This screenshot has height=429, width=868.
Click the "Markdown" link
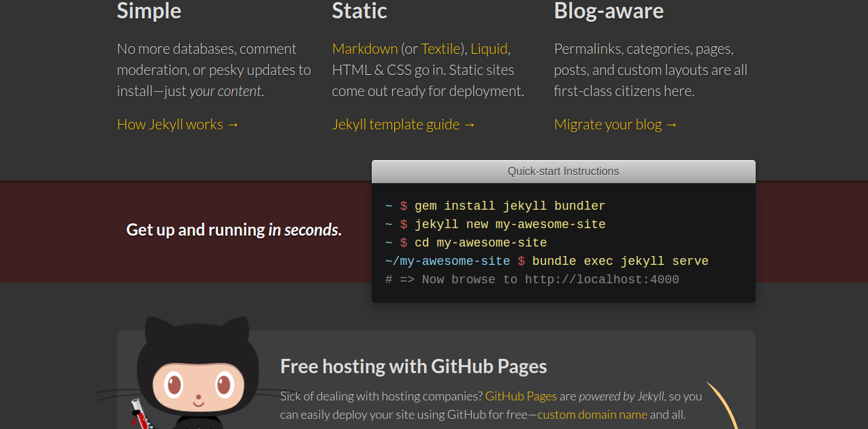(x=365, y=48)
